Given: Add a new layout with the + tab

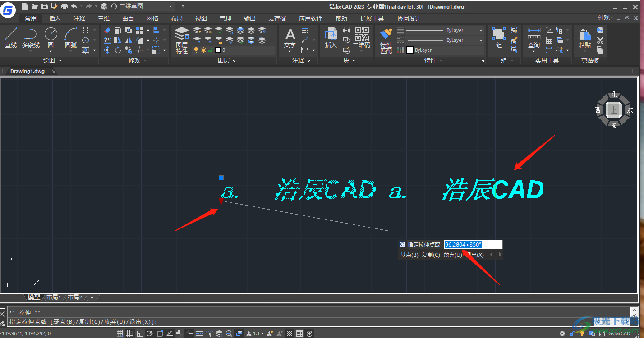Looking at the screenshot, I should pyautogui.click(x=92, y=297).
